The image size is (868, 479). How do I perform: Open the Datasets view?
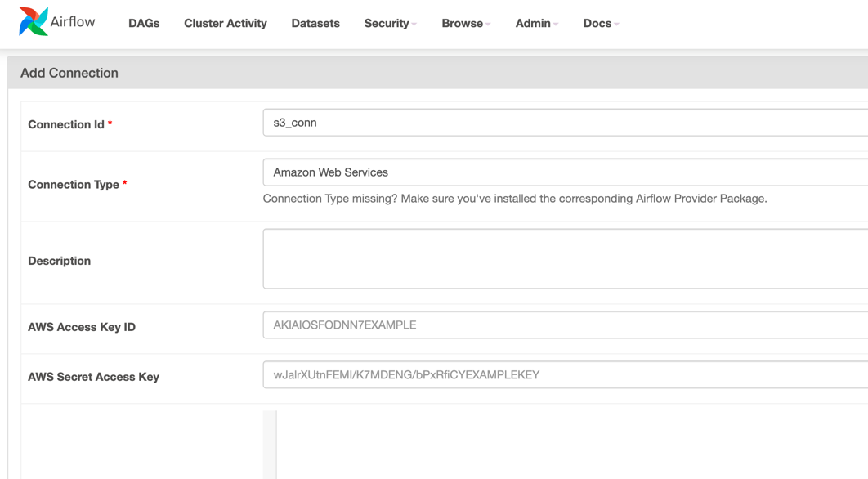tap(315, 23)
